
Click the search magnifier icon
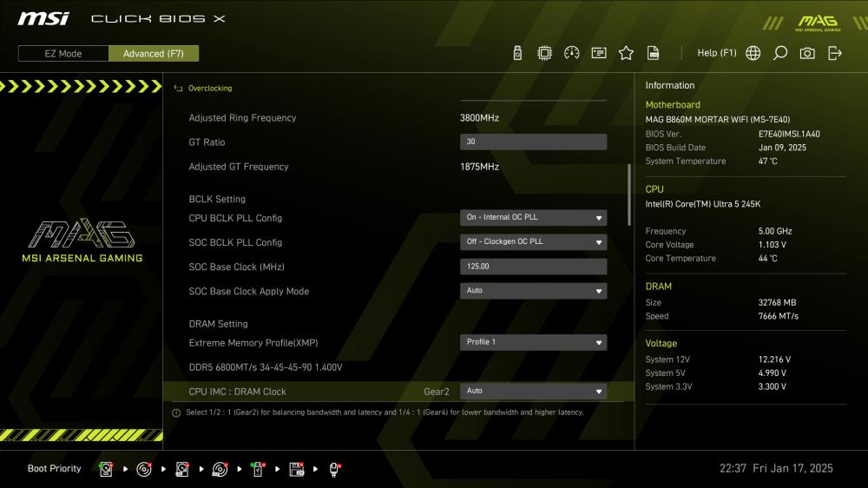[x=780, y=53]
